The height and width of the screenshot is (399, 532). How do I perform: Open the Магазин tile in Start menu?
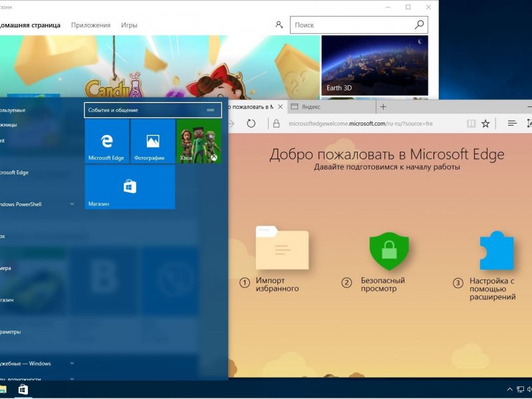pyautogui.click(x=130, y=187)
